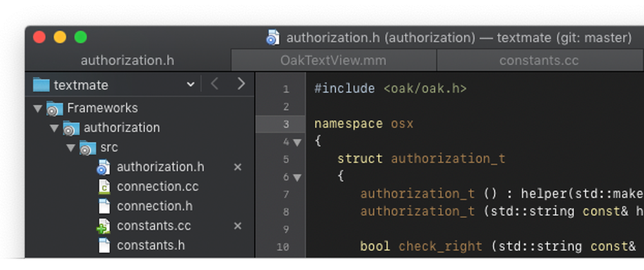Go forward in file browser history
This screenshot has height=270, width=644.
click(x=241, y=84)
